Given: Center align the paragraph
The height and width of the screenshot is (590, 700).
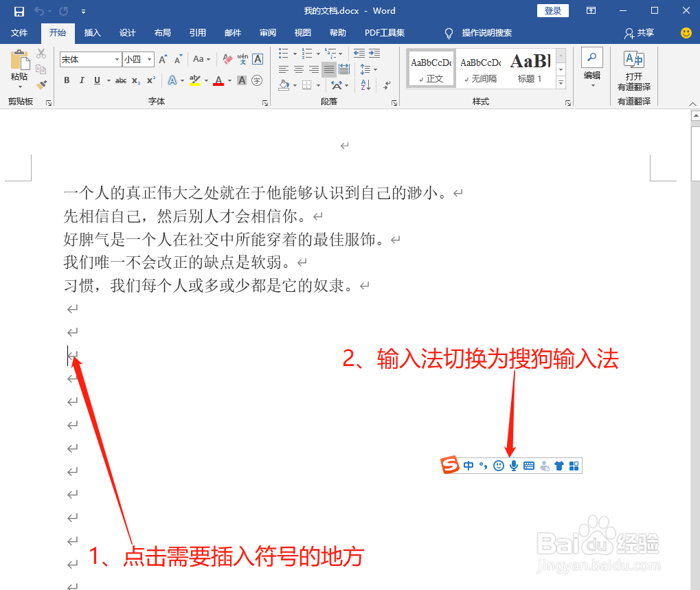Looking at the screenshot, I should click(x=299, y=69).
